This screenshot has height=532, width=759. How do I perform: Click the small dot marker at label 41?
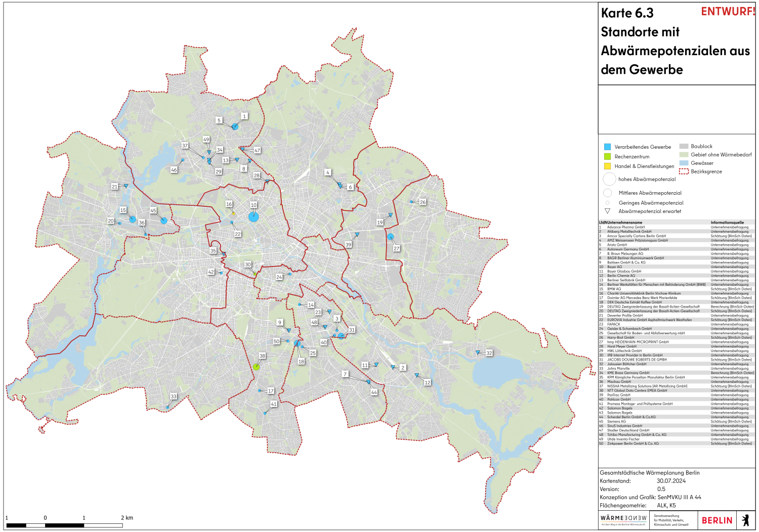click(x=265, y=413)
